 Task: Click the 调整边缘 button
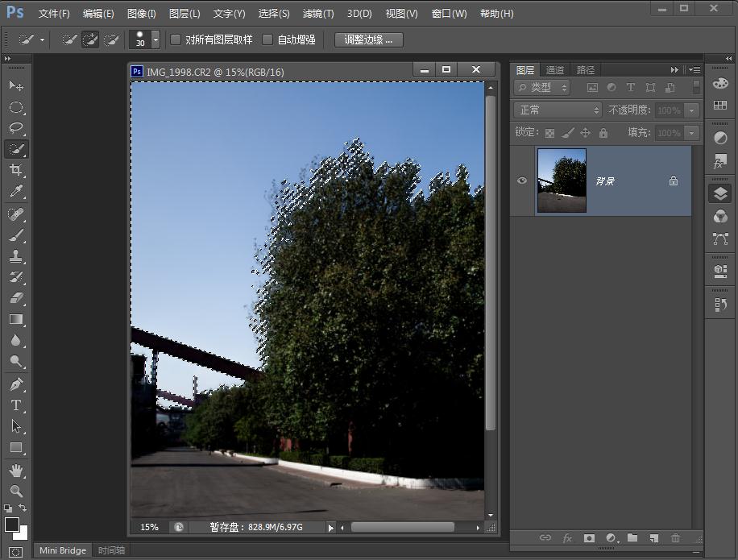[368, 39]
